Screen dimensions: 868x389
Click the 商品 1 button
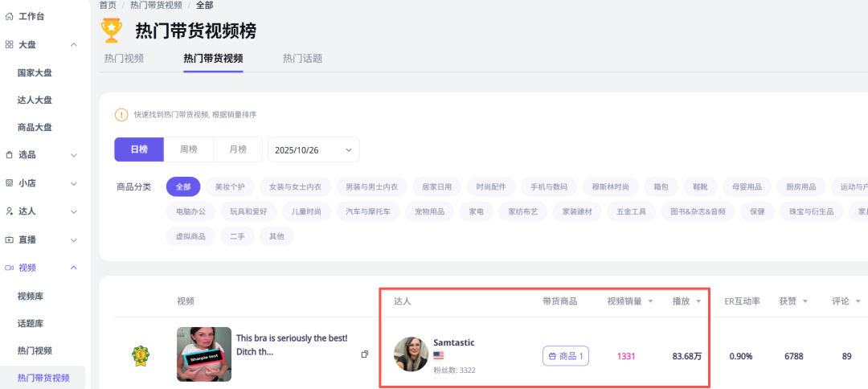point(566,356)
